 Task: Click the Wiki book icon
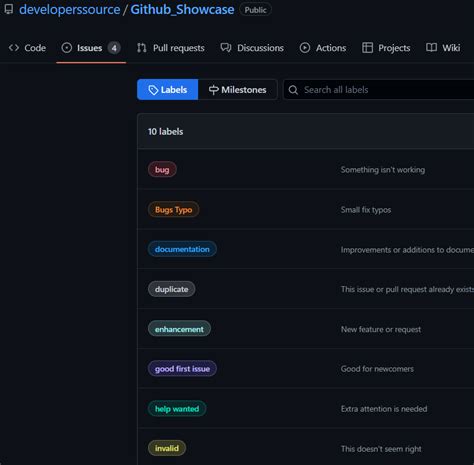click(431, 48)
